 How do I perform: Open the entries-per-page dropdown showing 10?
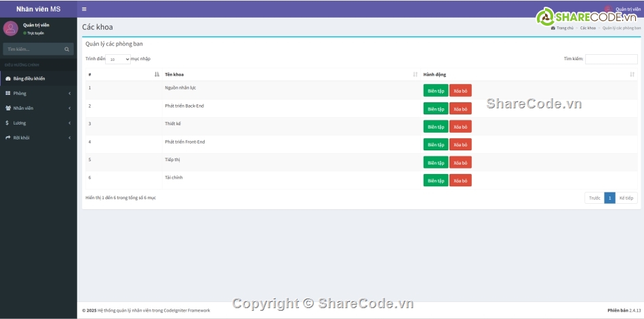tap(118, 59)
